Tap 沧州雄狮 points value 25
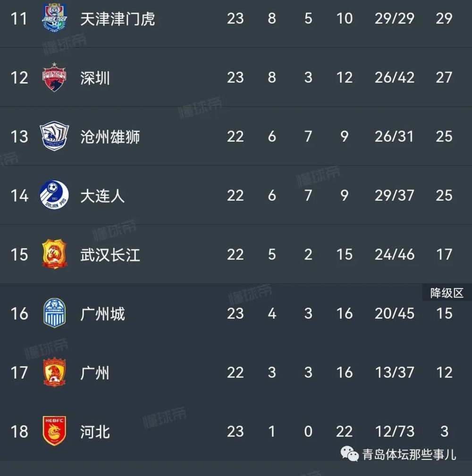 [x=444, y=136]
